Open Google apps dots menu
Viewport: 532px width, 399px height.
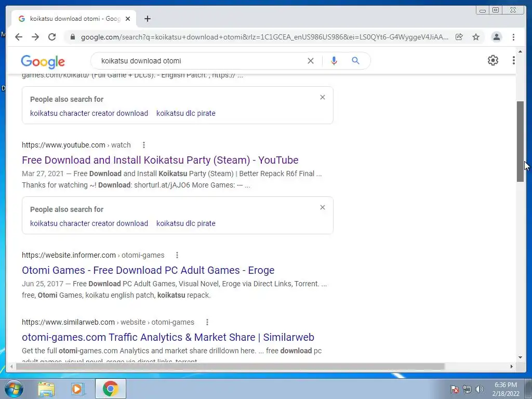coord(514,60)
